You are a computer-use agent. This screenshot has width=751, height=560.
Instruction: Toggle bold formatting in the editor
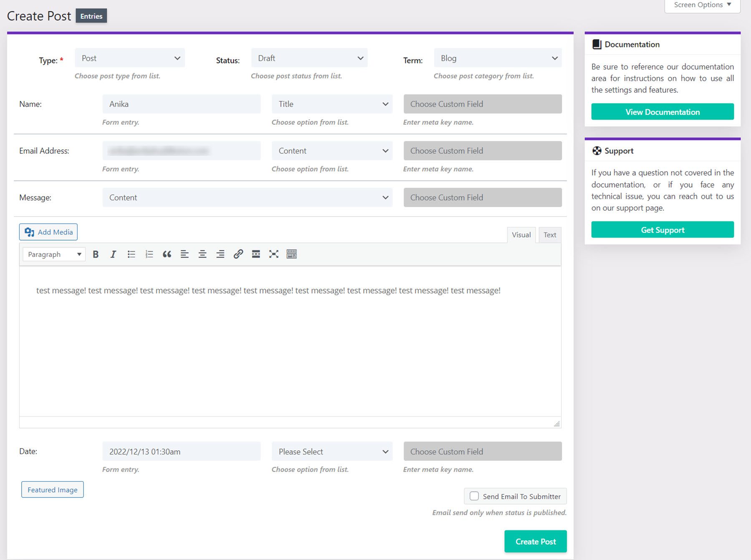pos(96,254)
